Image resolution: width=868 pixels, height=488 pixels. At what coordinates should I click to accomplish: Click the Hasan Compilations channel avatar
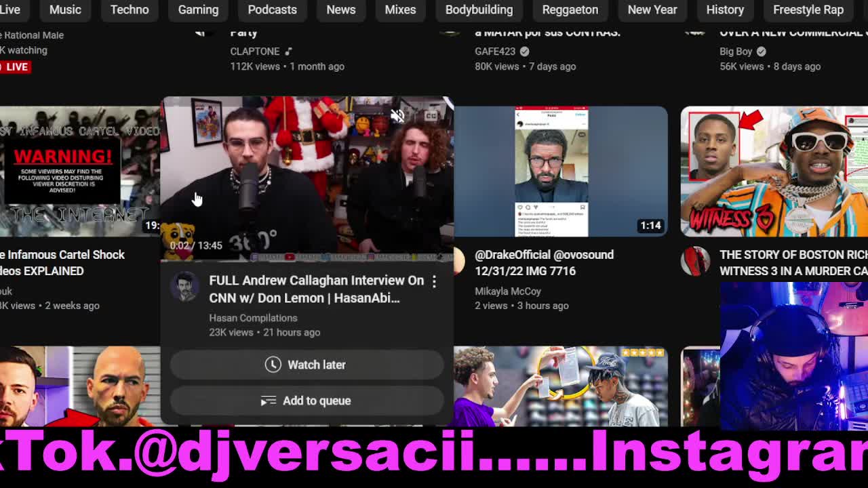pyautogui.click(x=184, y=287)
